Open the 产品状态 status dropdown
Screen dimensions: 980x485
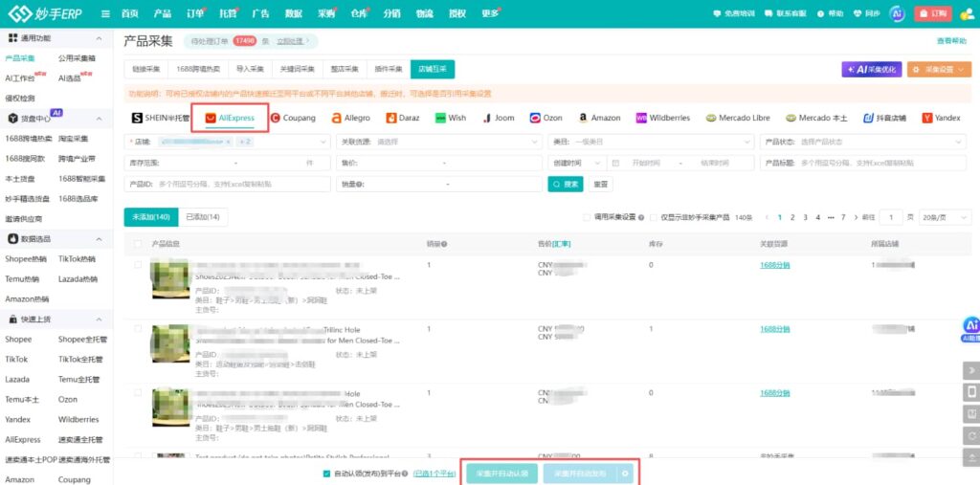(863, 142)
